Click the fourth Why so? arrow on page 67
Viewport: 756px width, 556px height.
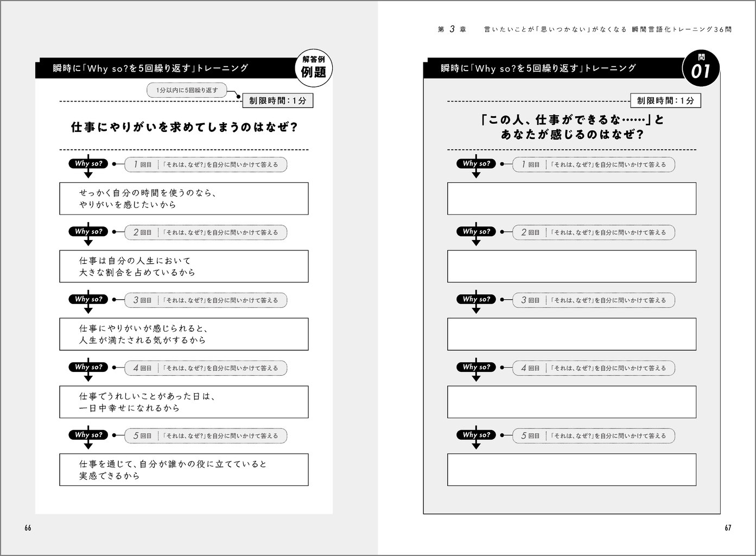click(476, 368)
